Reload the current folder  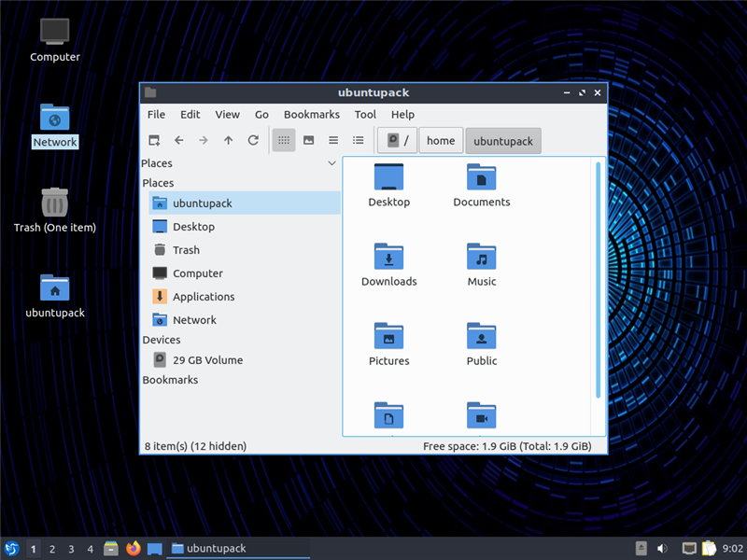click(x=253, y=141)
